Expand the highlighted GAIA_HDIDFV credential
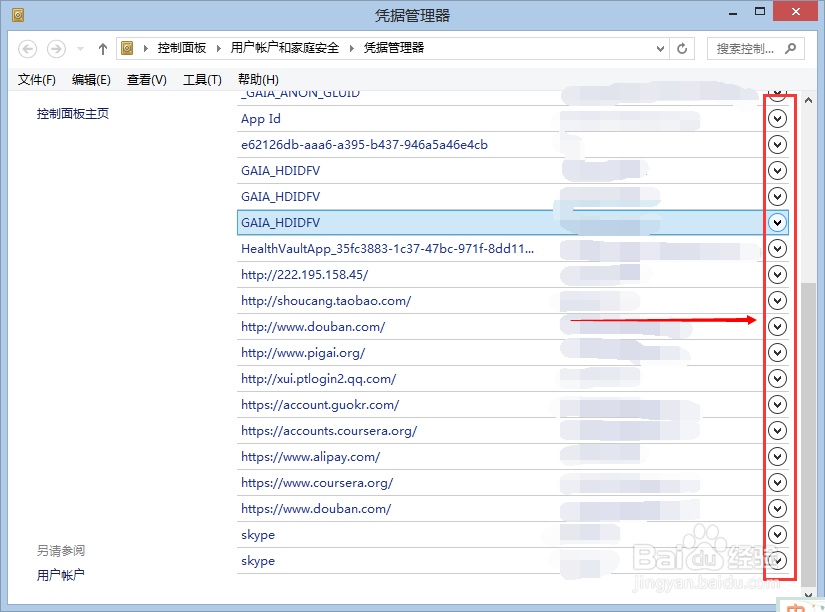The width and height of the screenshot is (825, 612). point(777,223)
